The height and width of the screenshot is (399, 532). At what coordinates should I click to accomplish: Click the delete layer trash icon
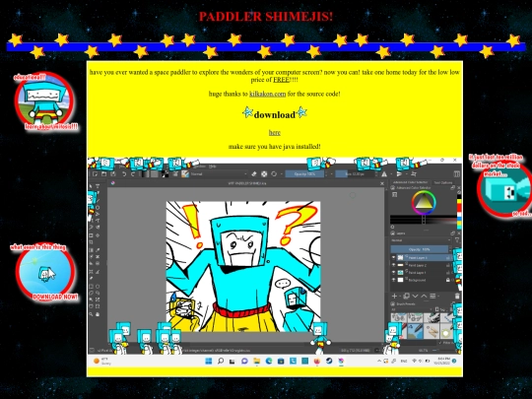coord(457,297)
